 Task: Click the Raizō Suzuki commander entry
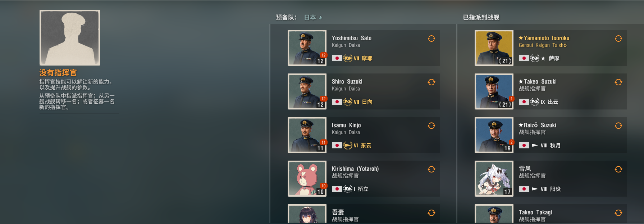click(x=551, y=135)
